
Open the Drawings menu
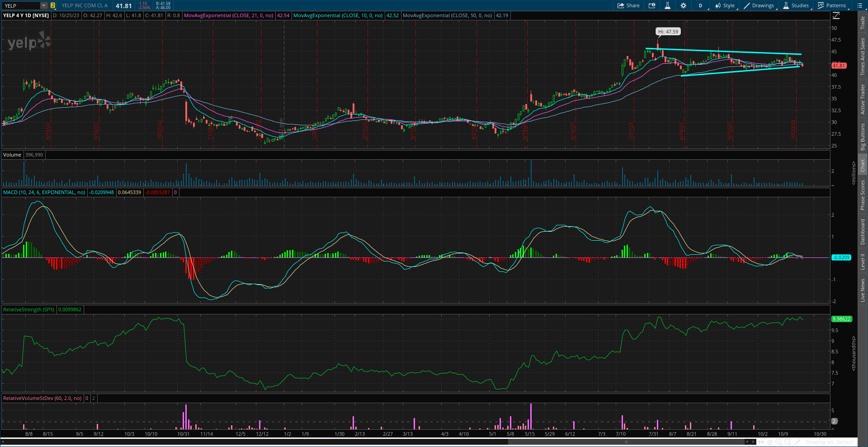(x=759, y=5)
